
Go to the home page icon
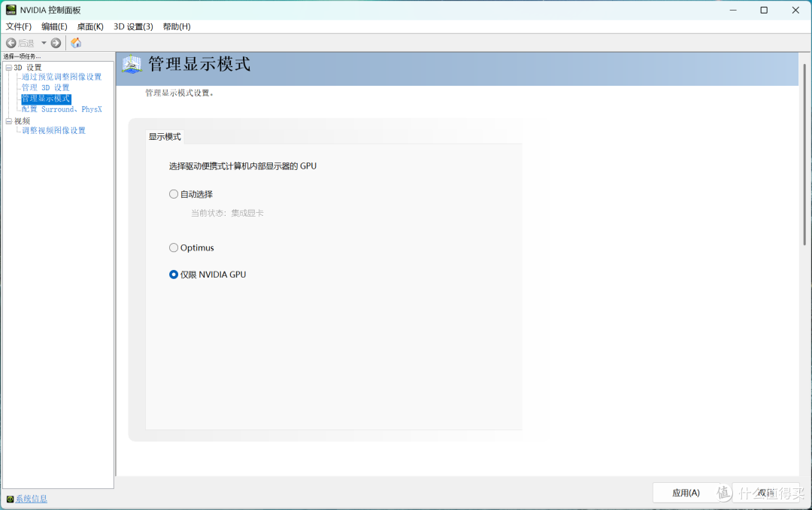[76, 42]
